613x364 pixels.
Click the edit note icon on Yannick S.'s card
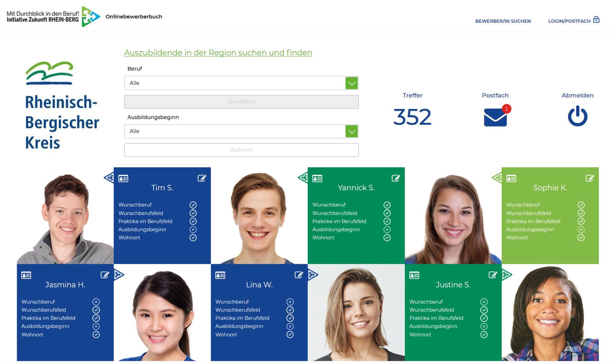pyautogui.click(x=396, y=178)
